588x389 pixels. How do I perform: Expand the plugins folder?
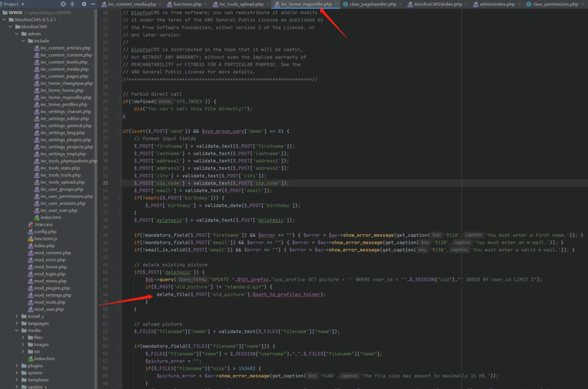coord(17,366)
